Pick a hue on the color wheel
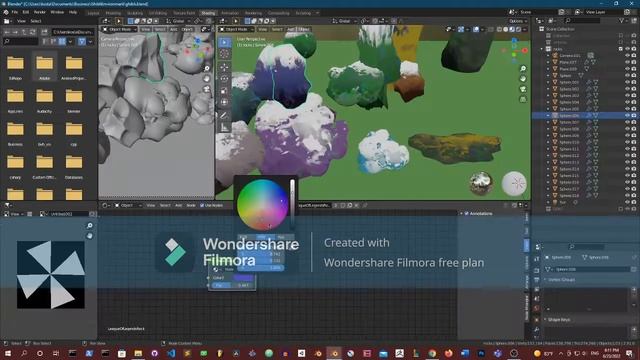The height and width of the screenshot is (360, 640). tap(262, 204)
